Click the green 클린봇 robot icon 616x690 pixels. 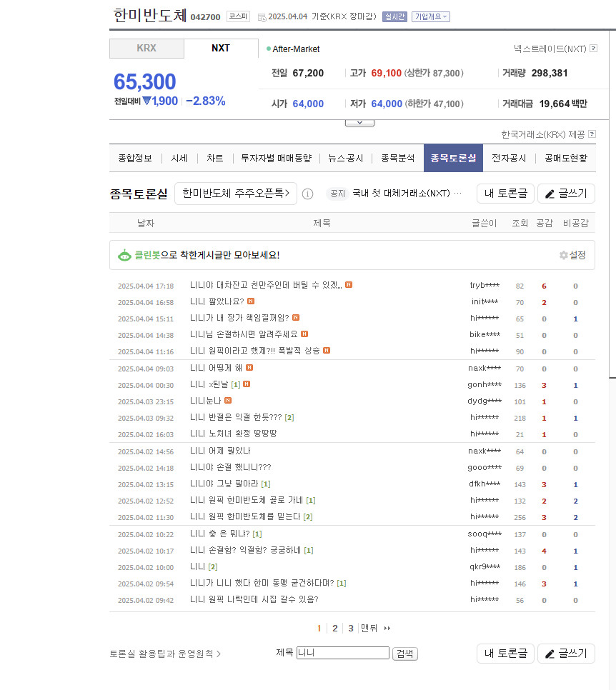coord(124,255)
